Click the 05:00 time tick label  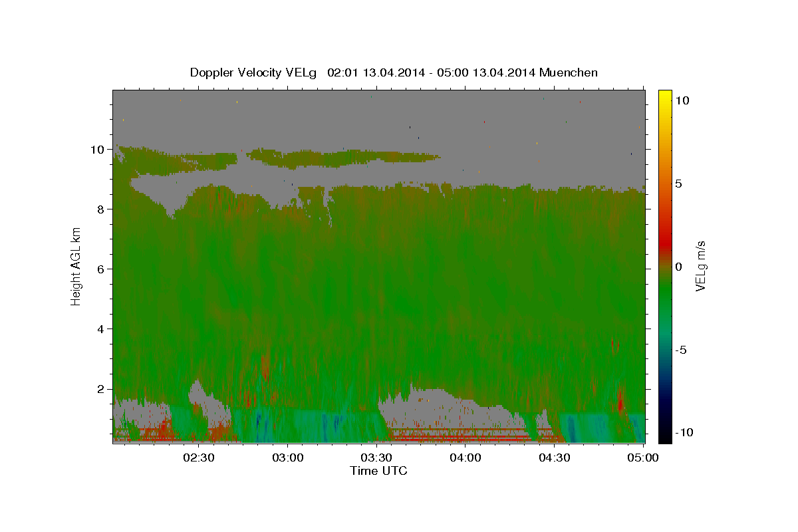click(x=643, y=458)
